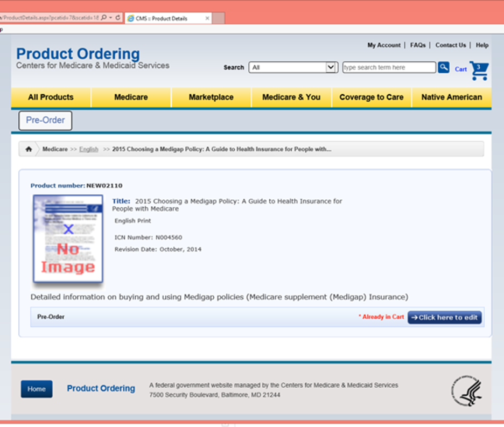
Task: Refresh the page using the reload icon
Action: 118,18
